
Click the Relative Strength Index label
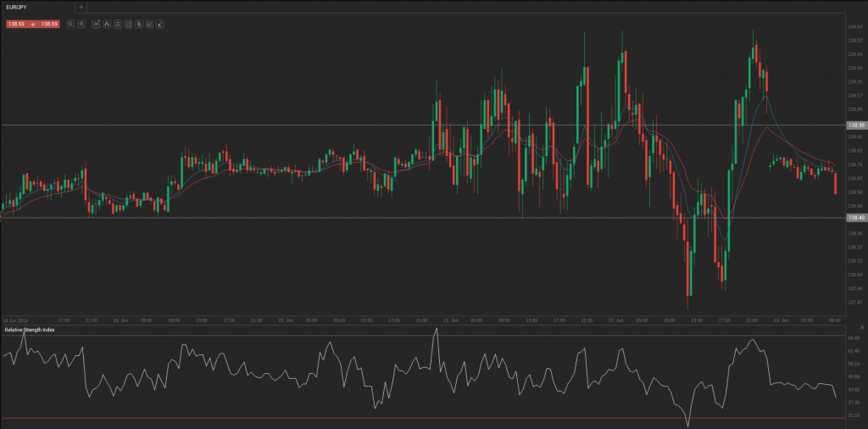[x=30, y=329]
